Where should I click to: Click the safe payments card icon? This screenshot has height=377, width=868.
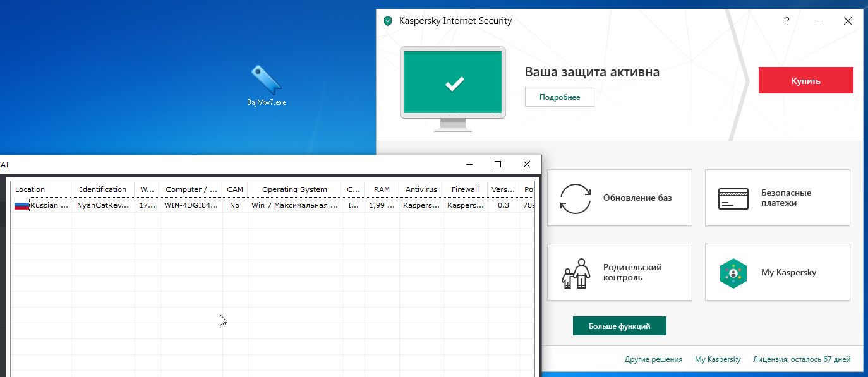pos(733,198)
